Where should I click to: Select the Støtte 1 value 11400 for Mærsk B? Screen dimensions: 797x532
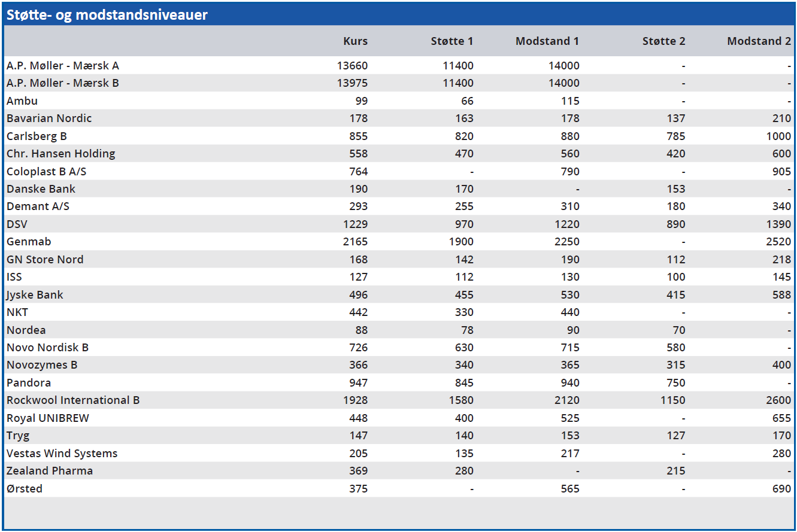click(459, 83)
